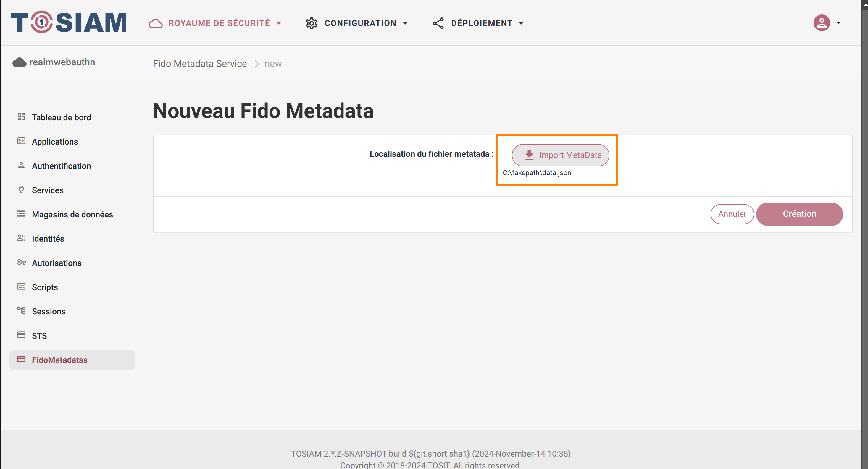Click the realmwebauthn cloud icon
This screenshot has width=868, height=469.
[20, 62]
